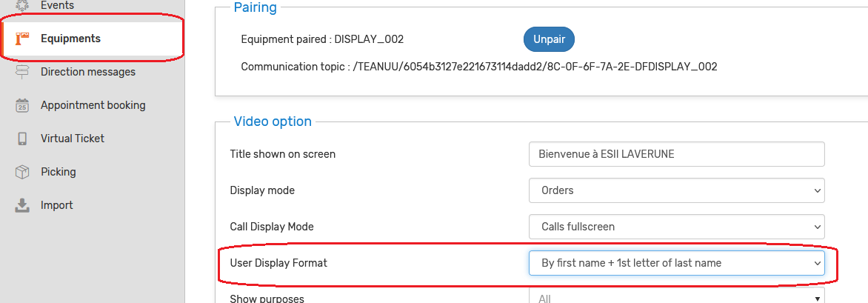
Task: Click the Direction messages signpost icon
Action: click(x=22, y=72)
